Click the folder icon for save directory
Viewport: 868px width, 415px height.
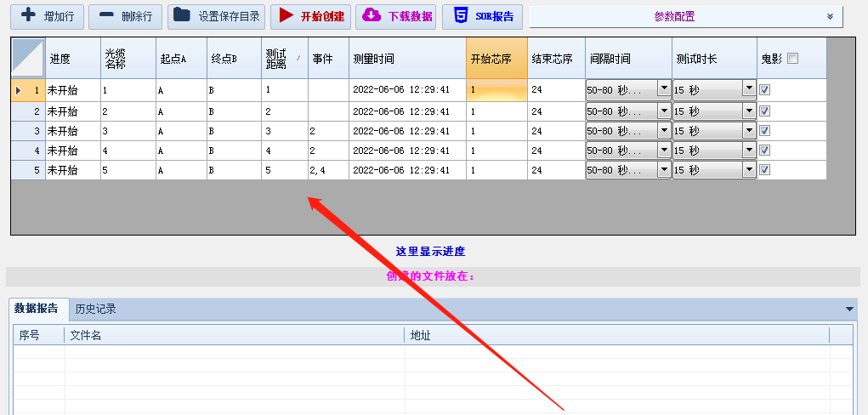(x=181, y=15)
